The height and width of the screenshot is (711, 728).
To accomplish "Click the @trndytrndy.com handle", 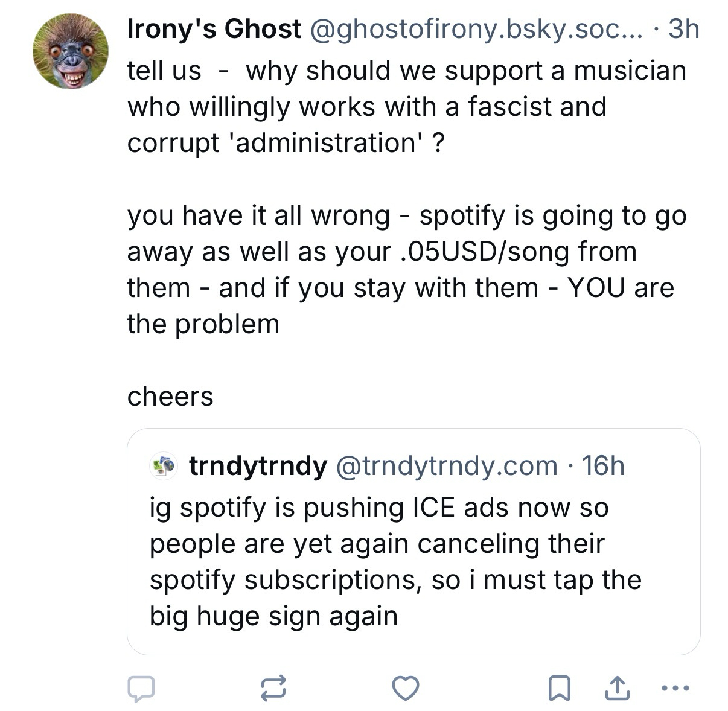I will tap(446, 466).
